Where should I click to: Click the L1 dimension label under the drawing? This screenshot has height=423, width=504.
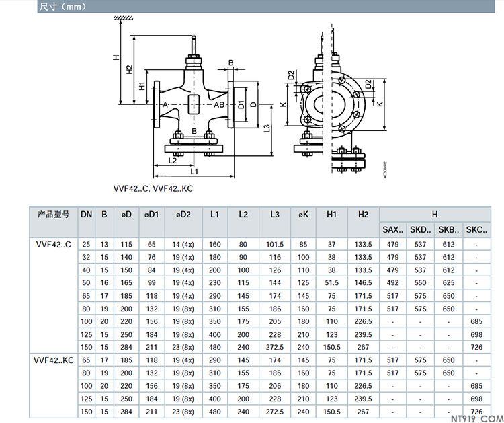point(193,173)
